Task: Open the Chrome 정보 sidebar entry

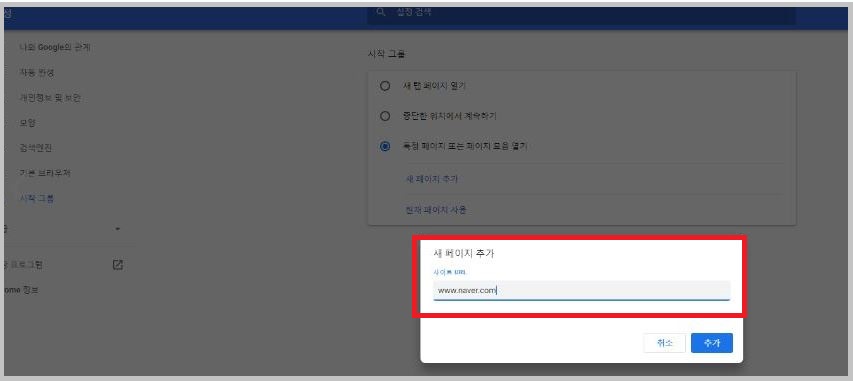Action: point(21,290)
